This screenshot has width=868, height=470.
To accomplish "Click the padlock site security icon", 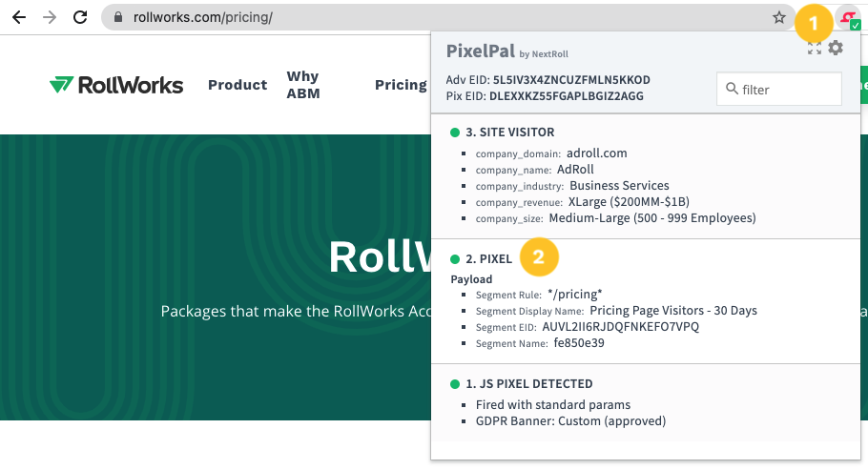I will pyautogui.click(x=118, y=17).
